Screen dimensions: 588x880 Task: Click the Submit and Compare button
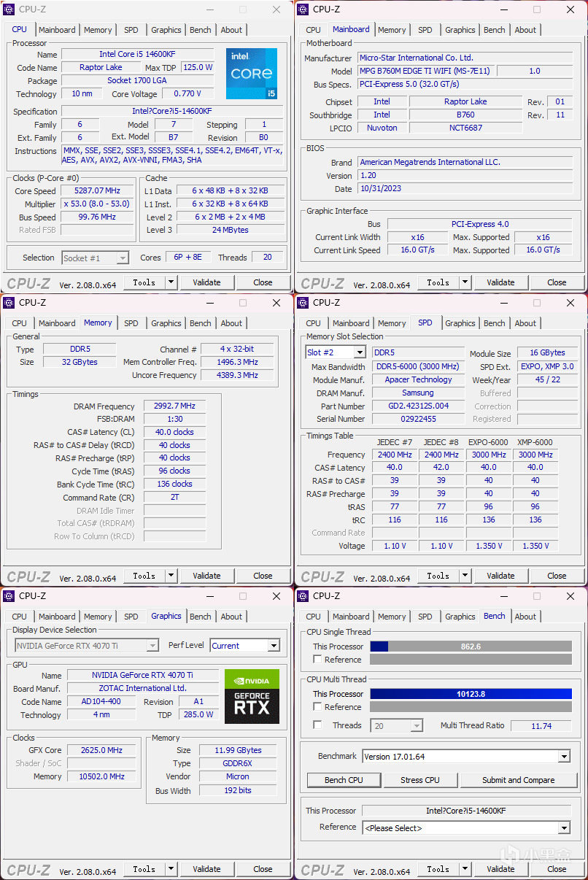tap(518, 780)
